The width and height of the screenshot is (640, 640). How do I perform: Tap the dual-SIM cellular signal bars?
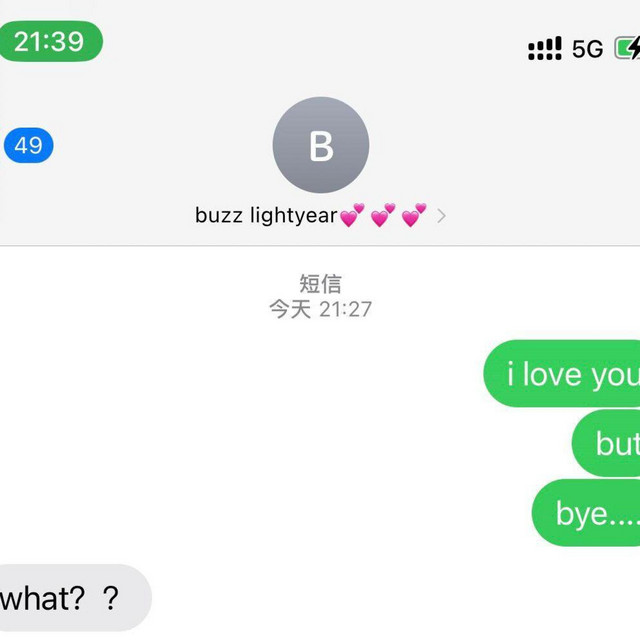coord(544,48)
